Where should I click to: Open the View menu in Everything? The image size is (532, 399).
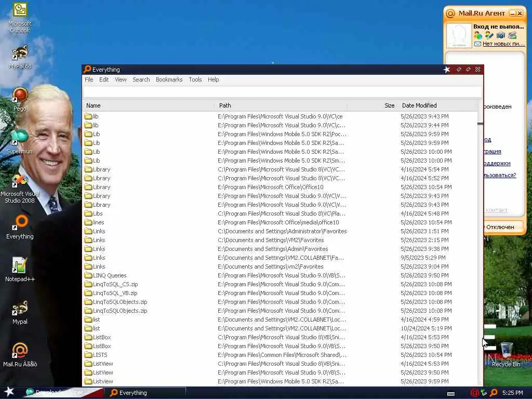(x=121, y=79)
